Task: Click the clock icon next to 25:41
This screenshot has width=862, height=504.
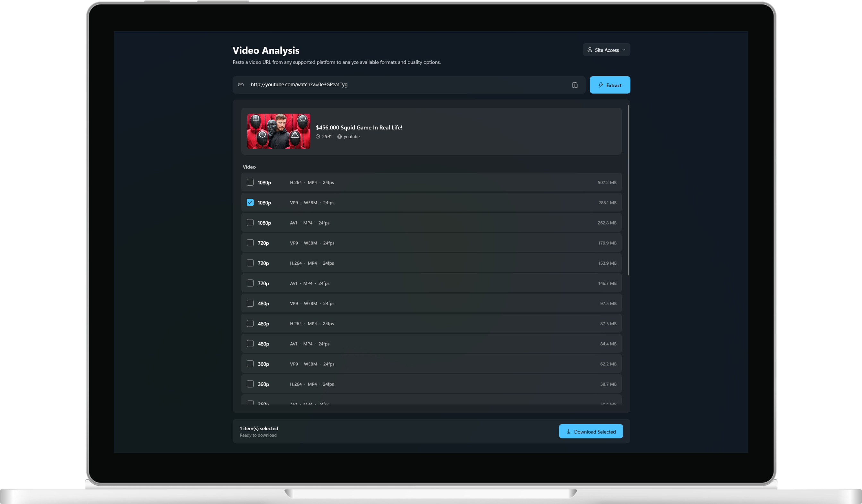Action: point(318,137)
